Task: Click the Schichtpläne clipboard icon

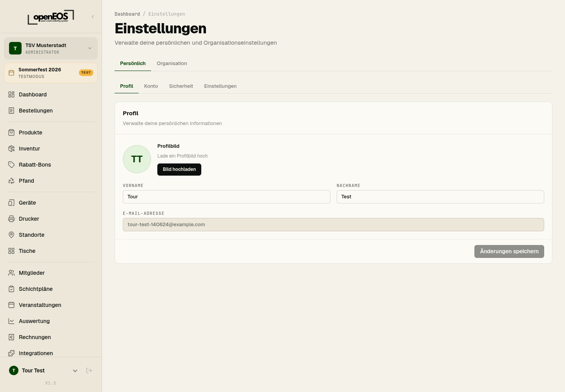Action: pyautogui.click(x=11, y=289)
